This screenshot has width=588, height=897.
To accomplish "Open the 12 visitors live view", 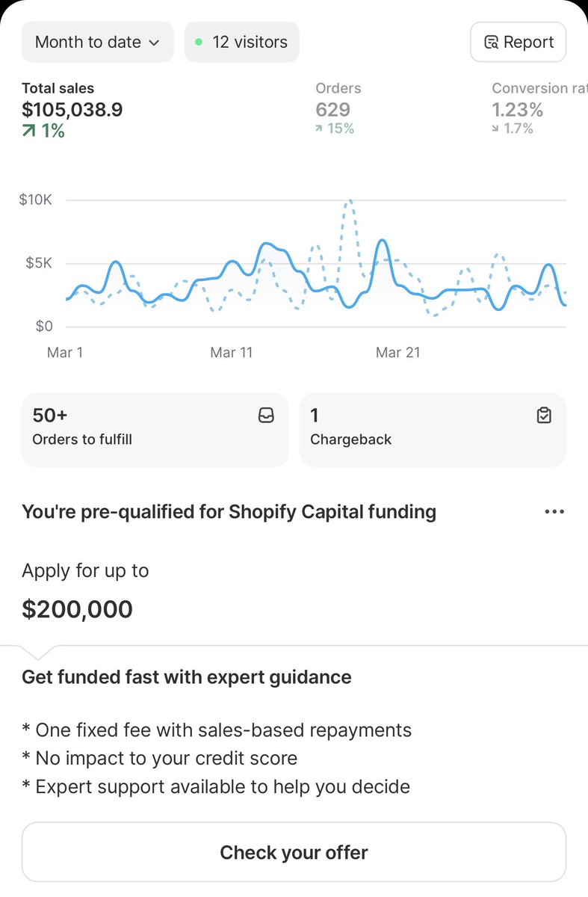I will [x=241, y=42].
